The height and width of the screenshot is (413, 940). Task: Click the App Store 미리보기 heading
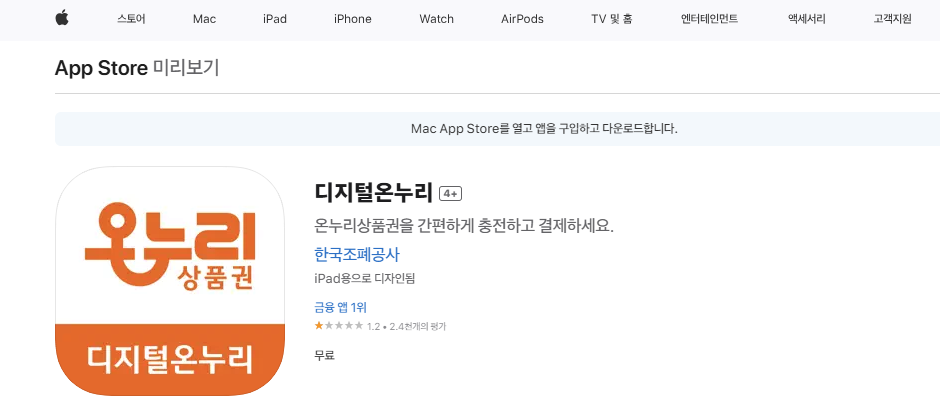click(137, 68)
